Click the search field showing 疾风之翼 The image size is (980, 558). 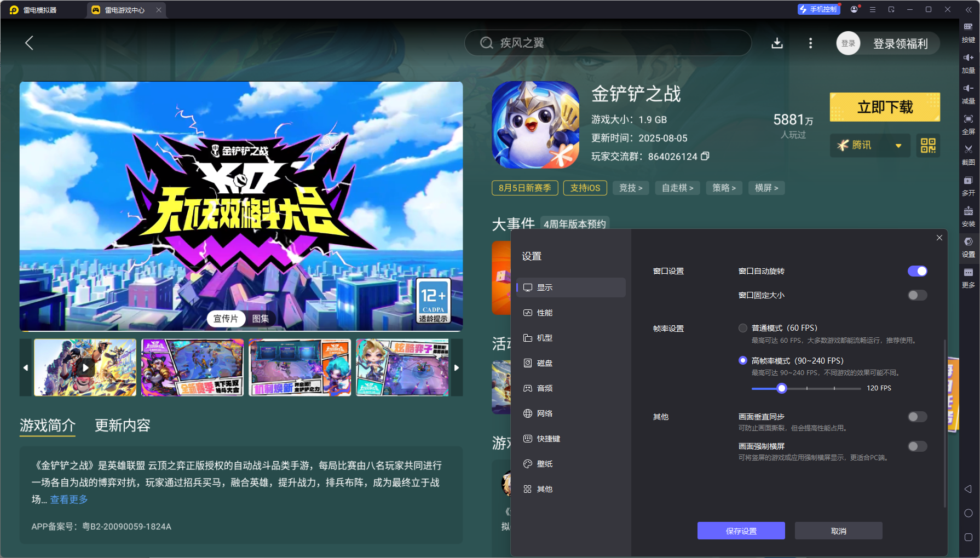(608, 43)
